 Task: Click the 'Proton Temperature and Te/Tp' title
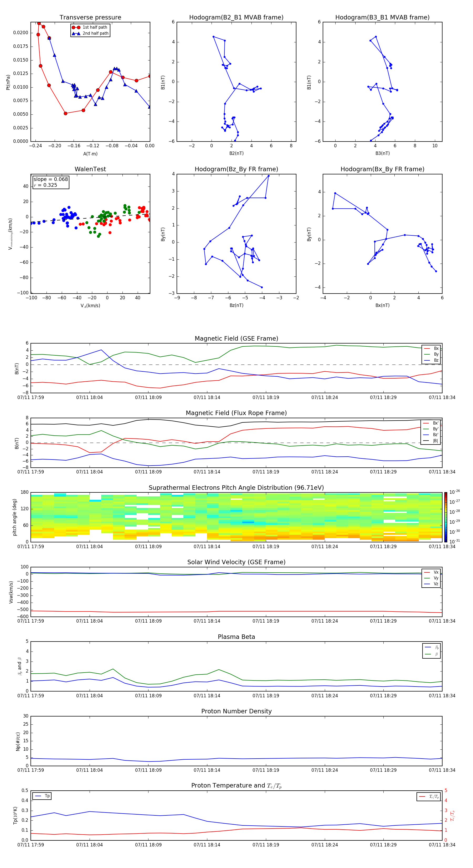236,785
